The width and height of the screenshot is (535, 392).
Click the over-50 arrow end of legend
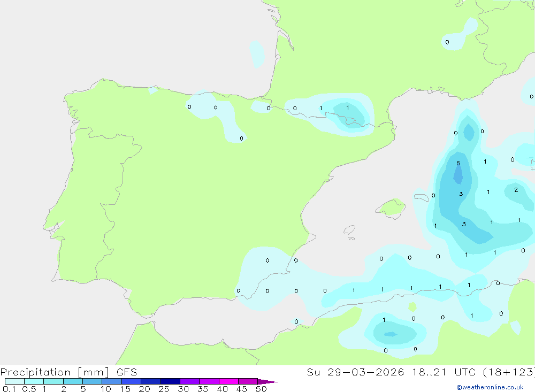pyautogui.click(x=267, y=381)
